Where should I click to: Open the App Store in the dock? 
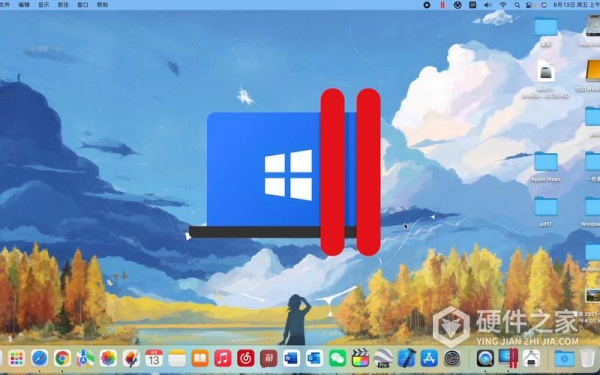pyautogui.click(x=429, y=359)
